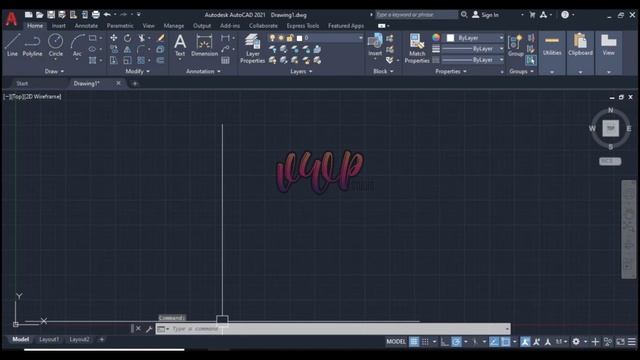This screenshot has width=640, height=360.
Task: Click the Plot print icon
Action: tap(96, 15)
